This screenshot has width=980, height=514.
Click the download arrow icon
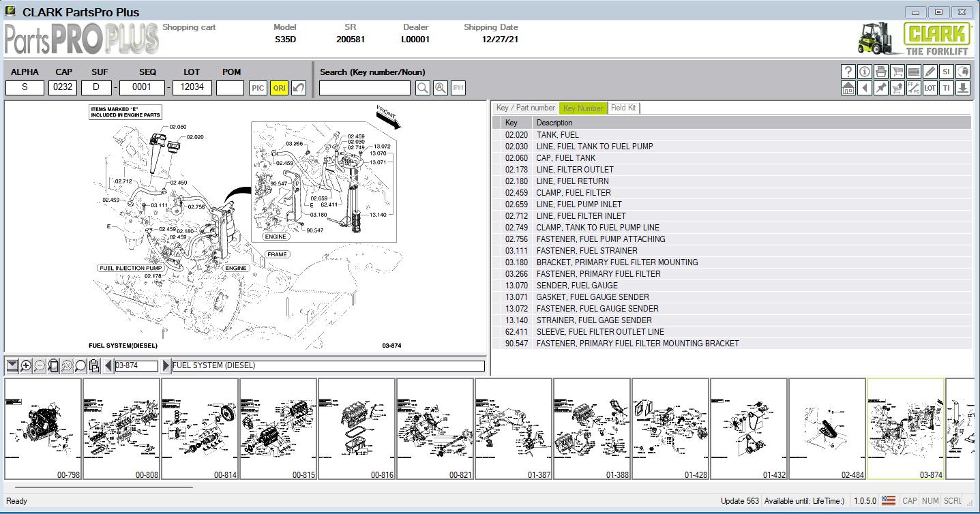tap(962, 88)
